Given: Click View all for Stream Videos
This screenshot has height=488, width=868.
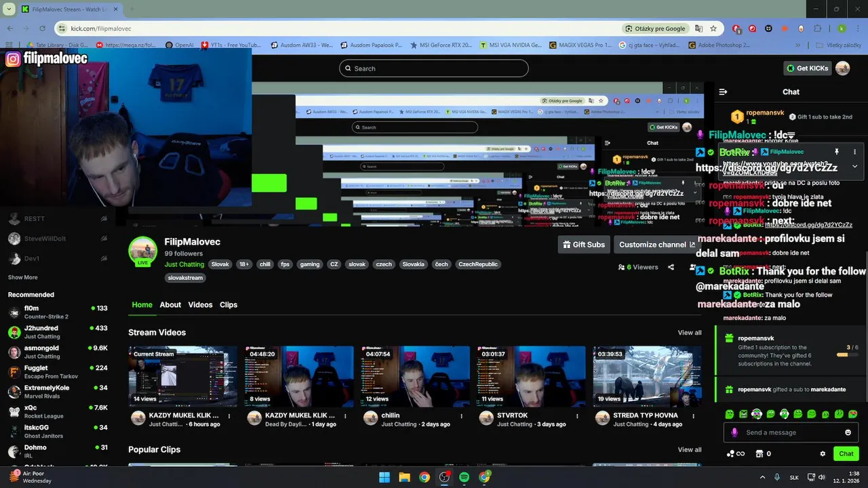Looking at the screenshot, I should (x=690, y=333).
